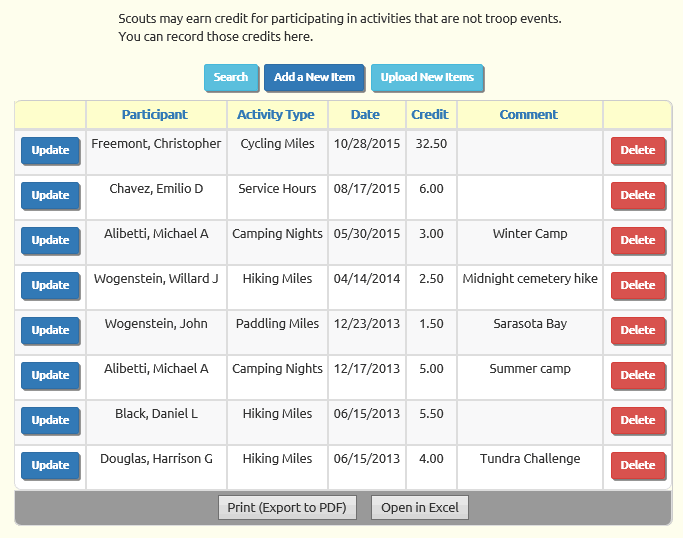This screenshot has height=538, width=683.
Task: Click Upload New Items button
Action: click(x=427, y=78)
